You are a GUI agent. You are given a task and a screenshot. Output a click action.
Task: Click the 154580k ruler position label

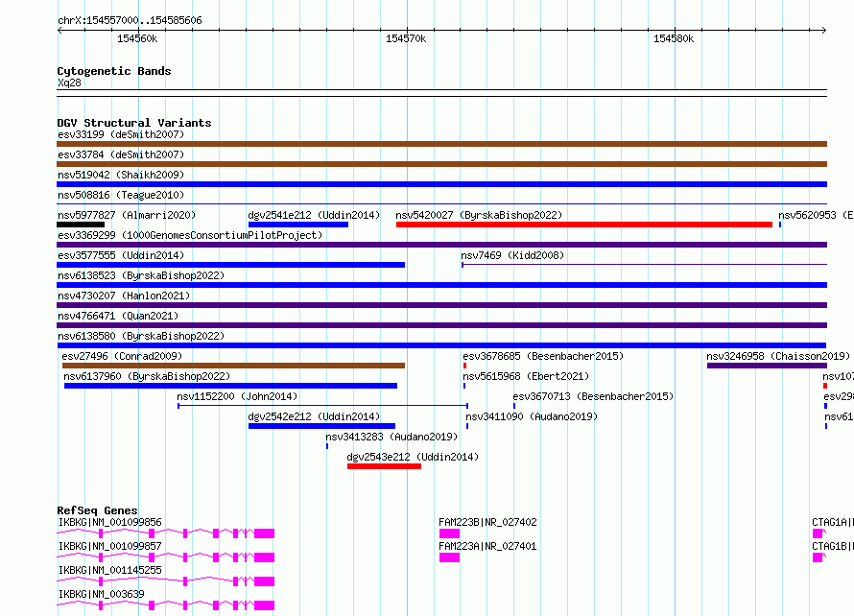pos(674,38)
